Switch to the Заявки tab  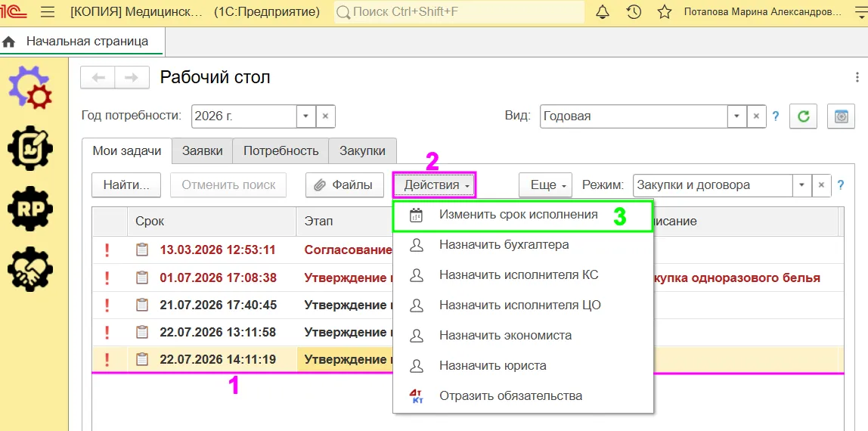pos(202,151)
